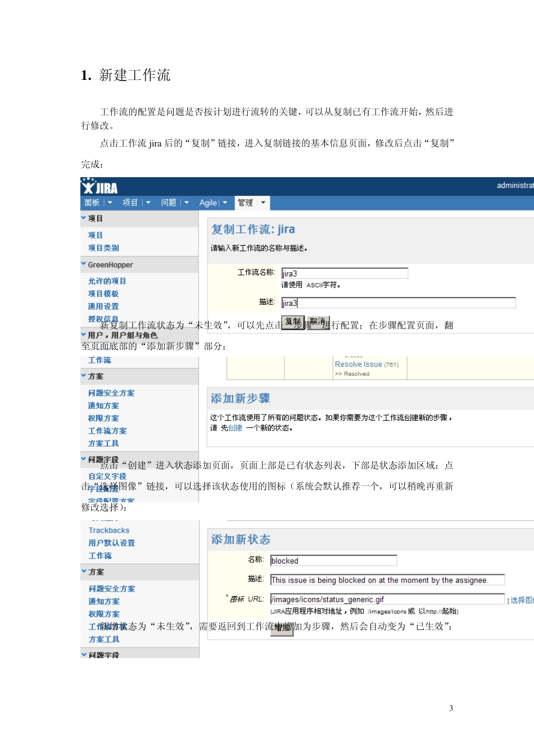Open the Resolve Issue transition link
Image resolution: width=534 pixels, height=756 pixels.
359,364
